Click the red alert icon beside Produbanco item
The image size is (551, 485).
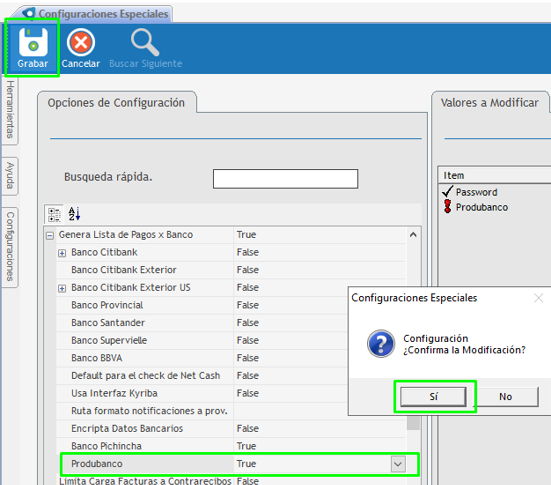[447, 206]
